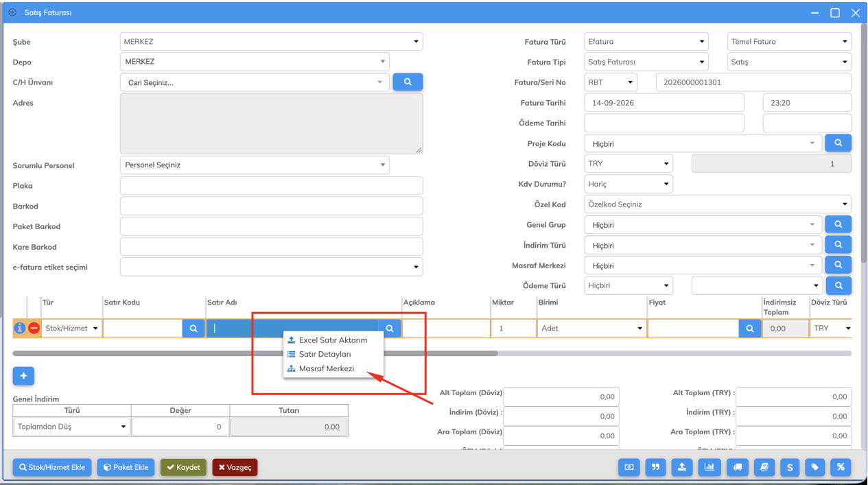
Task: Click the horizontal scrollbar under rows
Action: pyautogui.click(x=255, y=353)
